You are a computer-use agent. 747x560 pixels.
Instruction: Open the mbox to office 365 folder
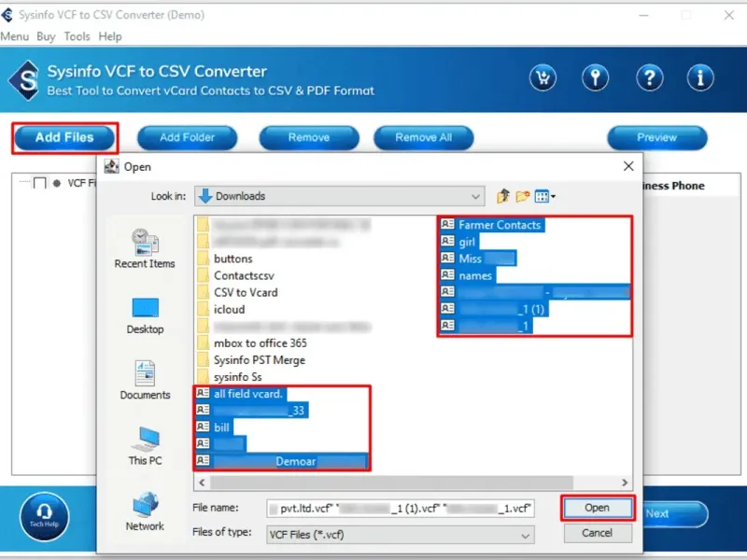252,343
